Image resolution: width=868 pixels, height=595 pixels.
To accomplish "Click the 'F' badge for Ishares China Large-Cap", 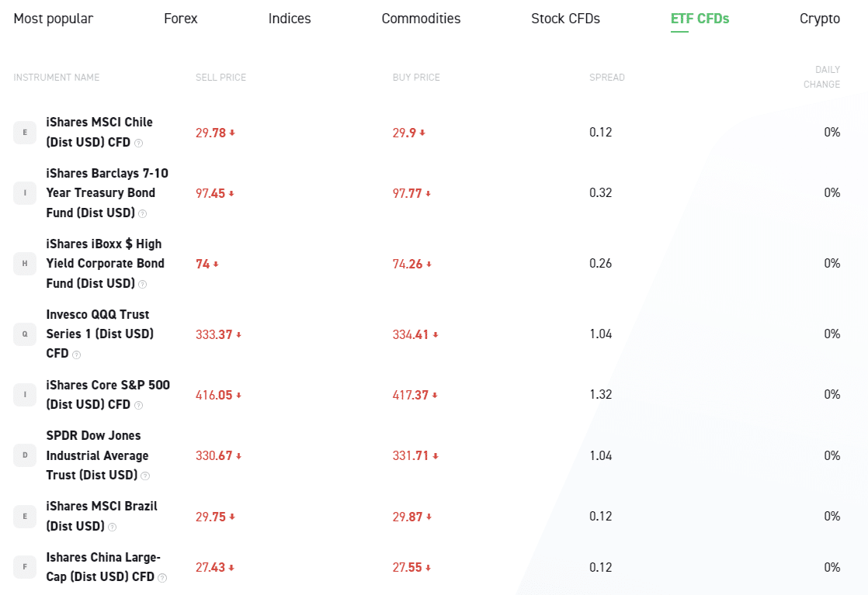I will [25, 567].
